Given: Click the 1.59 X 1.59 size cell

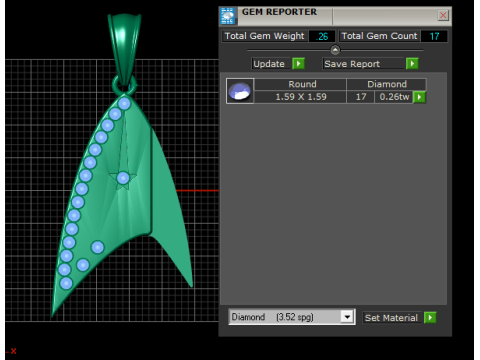Looking at the screenshot, I should pos(300,97).
